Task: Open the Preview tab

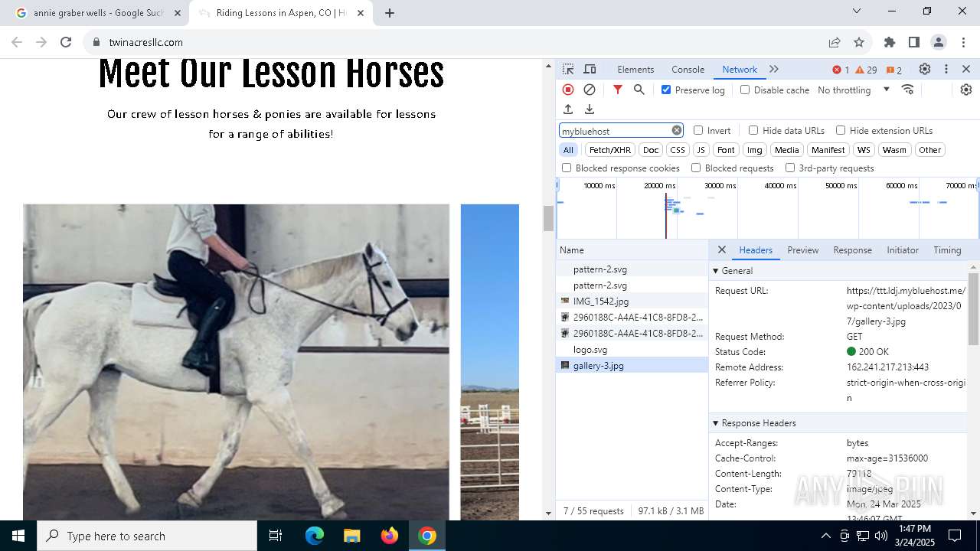Action: (802, 249)
